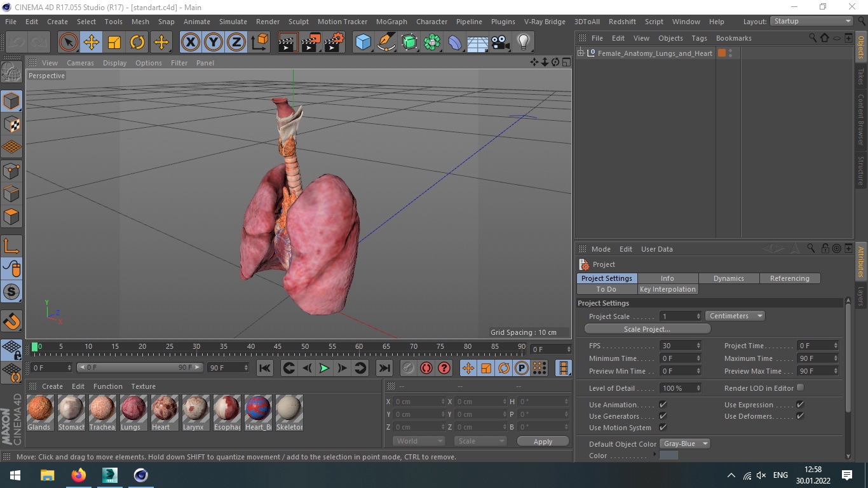Enable Polygons mode in left toolbar
The height and width of the screenshot is (488, 868).
click(11, 217)
